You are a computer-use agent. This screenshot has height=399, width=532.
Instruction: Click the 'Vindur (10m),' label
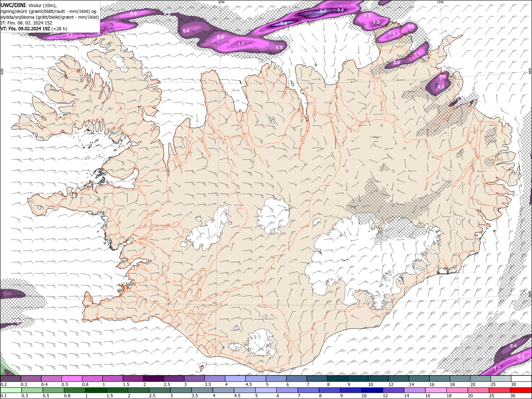click(x=43, y=5)
